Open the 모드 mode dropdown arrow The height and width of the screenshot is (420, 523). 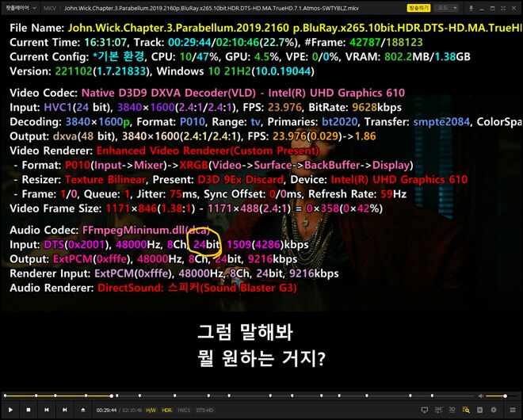tap(456, 8)
